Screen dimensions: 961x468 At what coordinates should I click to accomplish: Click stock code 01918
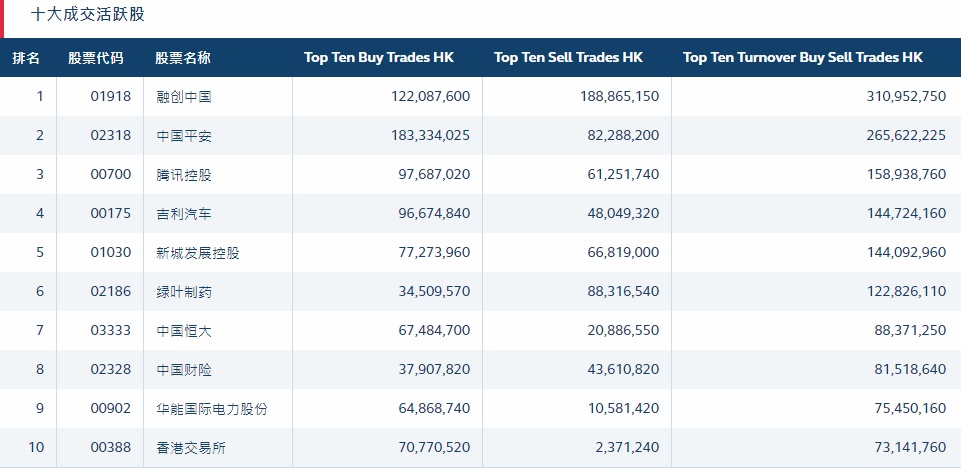(x=110, y=97)
